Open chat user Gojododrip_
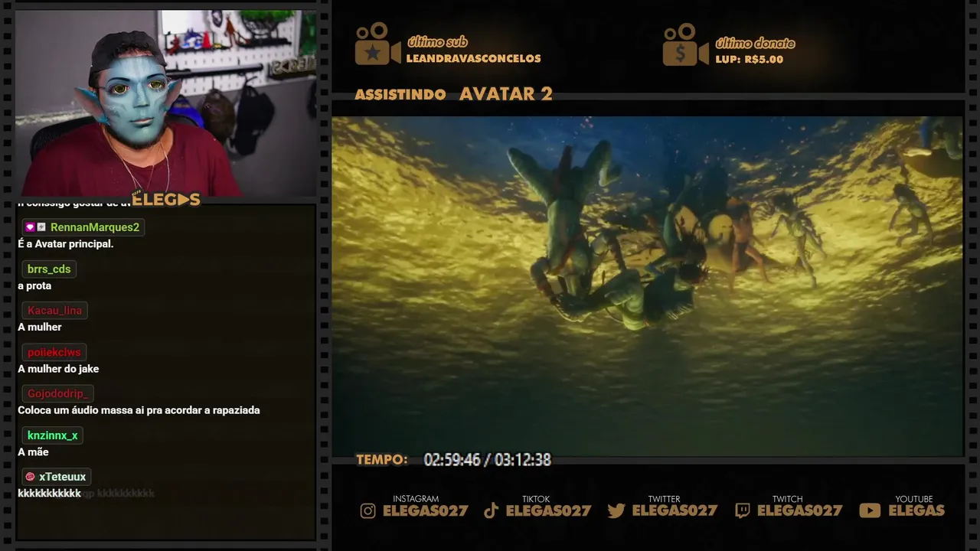980x551 pixels. (x=58, y=393)
